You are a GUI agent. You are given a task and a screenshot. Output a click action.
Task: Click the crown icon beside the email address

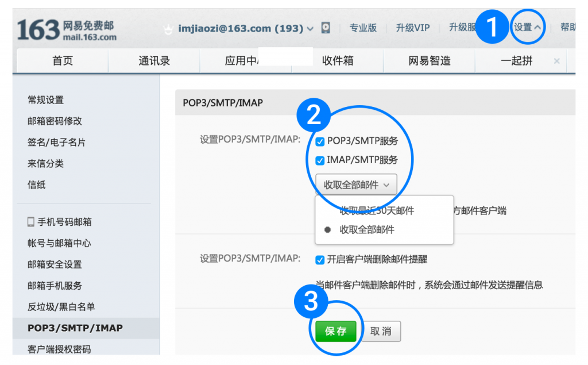pyautogui.click(x=168, y=29)
